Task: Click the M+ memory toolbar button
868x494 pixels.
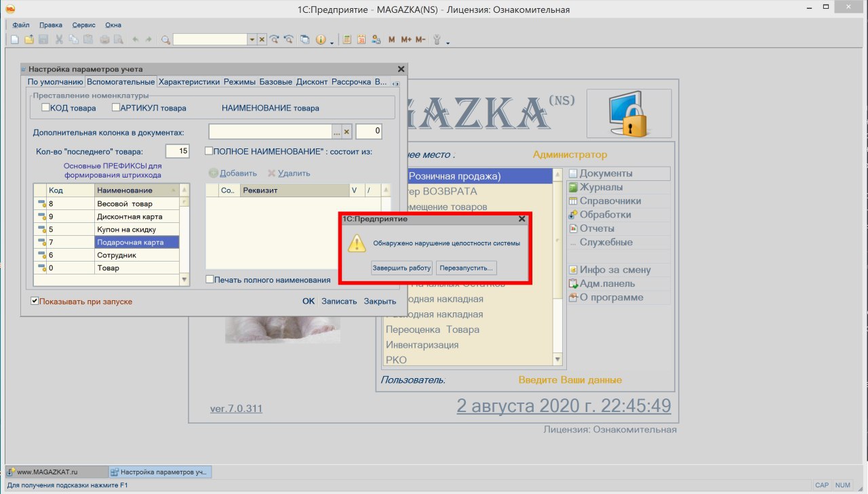Action: click(406, 40)
